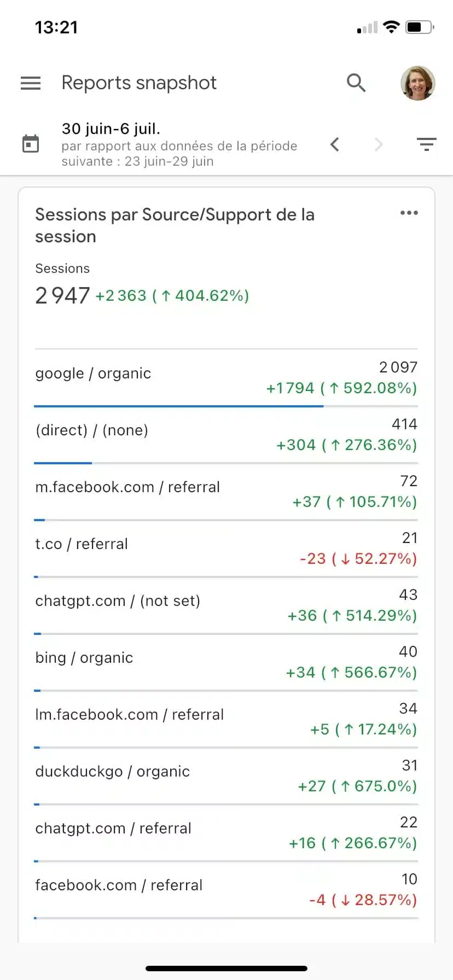Select the 30 juin-6 juil. date range
This screenshot has height=980, width=453.
[111, 129]
